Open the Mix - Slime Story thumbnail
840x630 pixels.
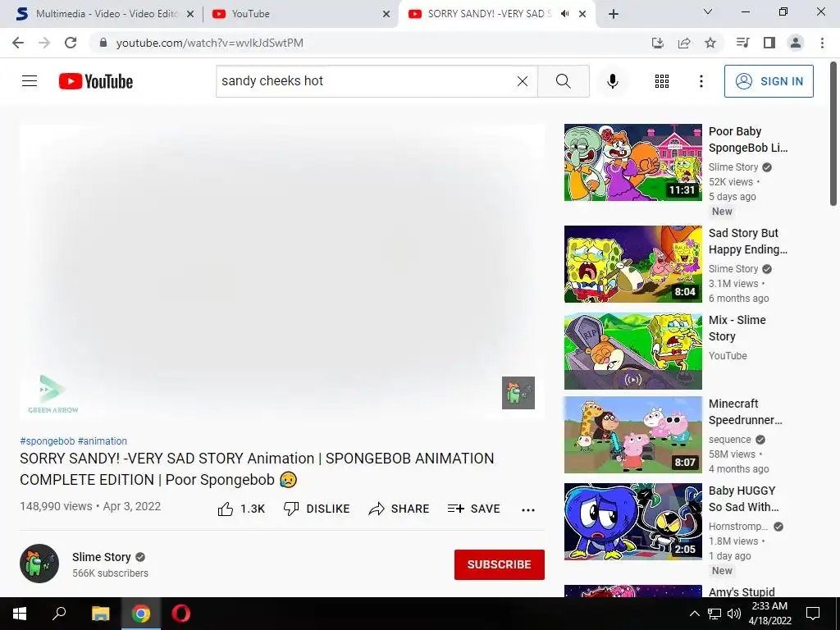tap(632, 351)
